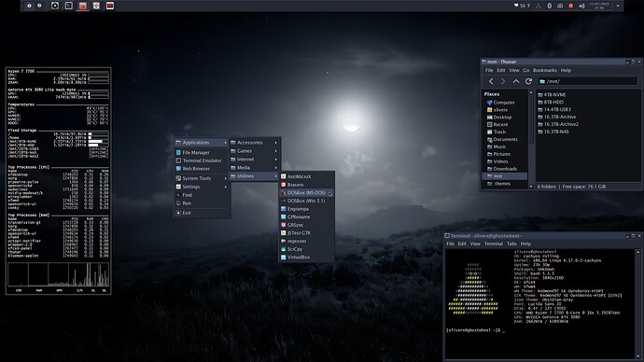Open the Thunar Bookmarks menu
The image size is (644, 362).
(x=545, y=70)
